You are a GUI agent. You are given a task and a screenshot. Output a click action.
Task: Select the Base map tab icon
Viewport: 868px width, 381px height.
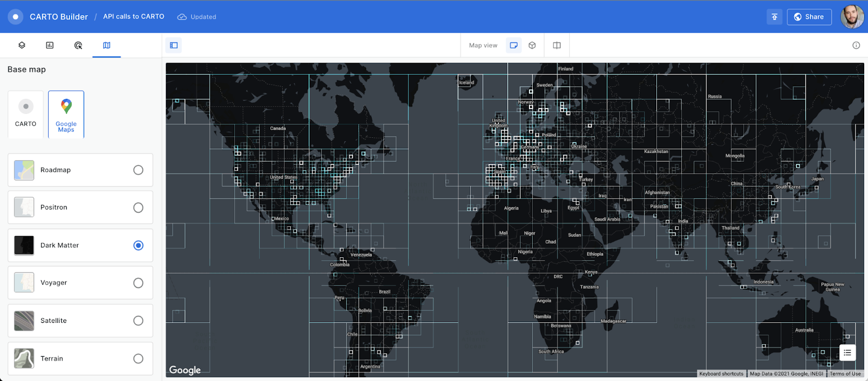(107, 46)
